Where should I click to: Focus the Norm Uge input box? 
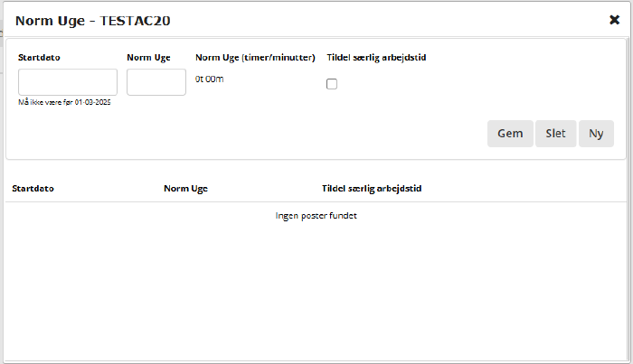(x=156, y=82)
